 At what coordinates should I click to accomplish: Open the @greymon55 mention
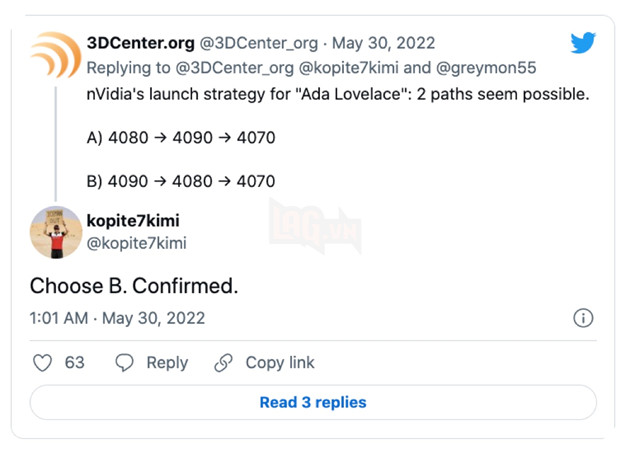(487, 69)
